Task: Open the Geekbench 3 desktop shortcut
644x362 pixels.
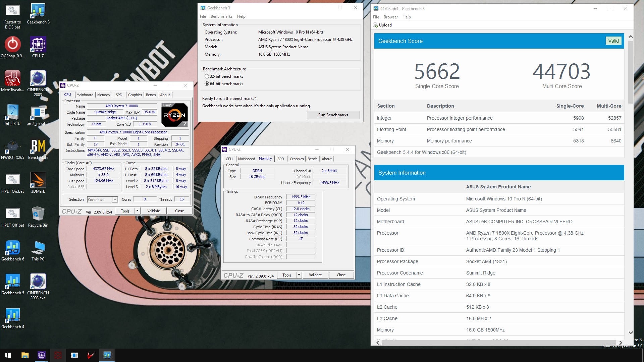Action: coord(38,13)
